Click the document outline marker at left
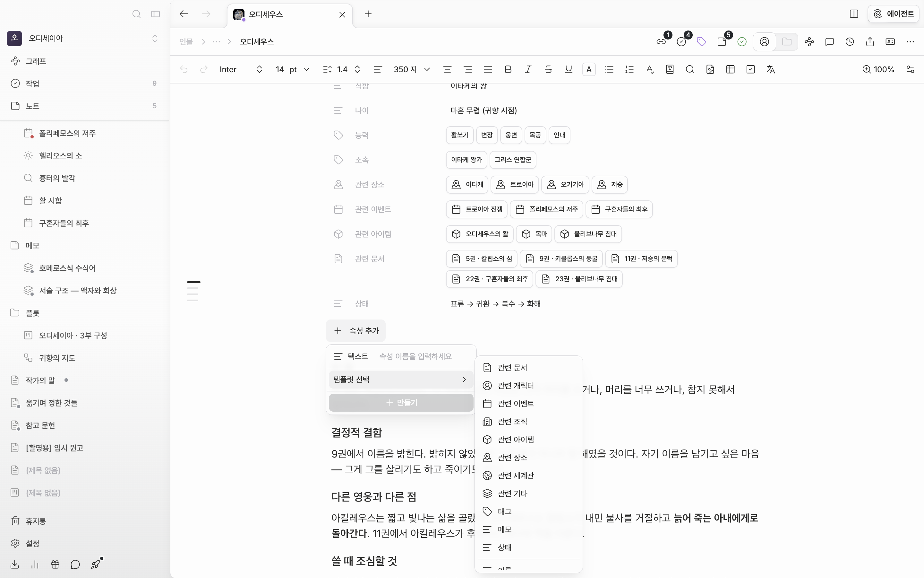Viewport: 924px width, 578px height. tap(193, 291)
